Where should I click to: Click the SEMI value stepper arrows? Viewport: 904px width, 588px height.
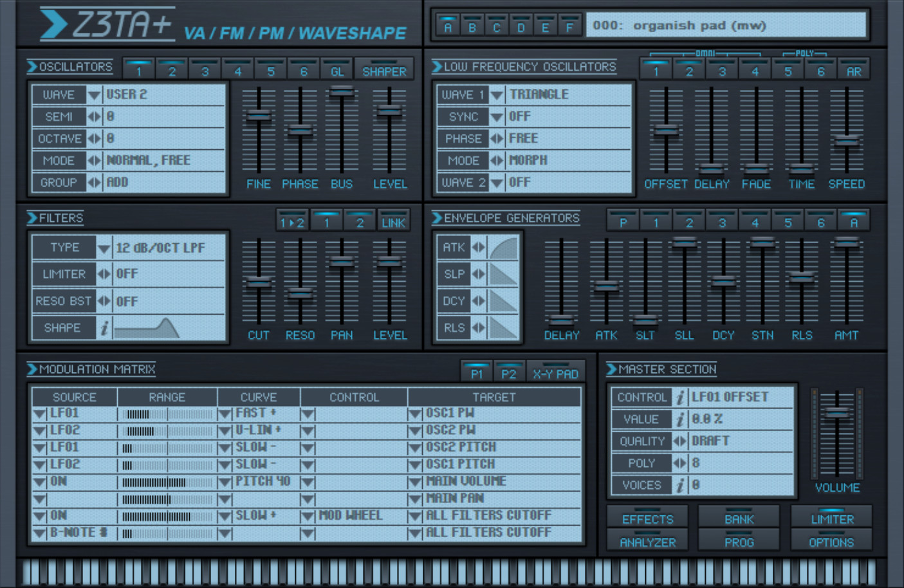pos(94,117)
